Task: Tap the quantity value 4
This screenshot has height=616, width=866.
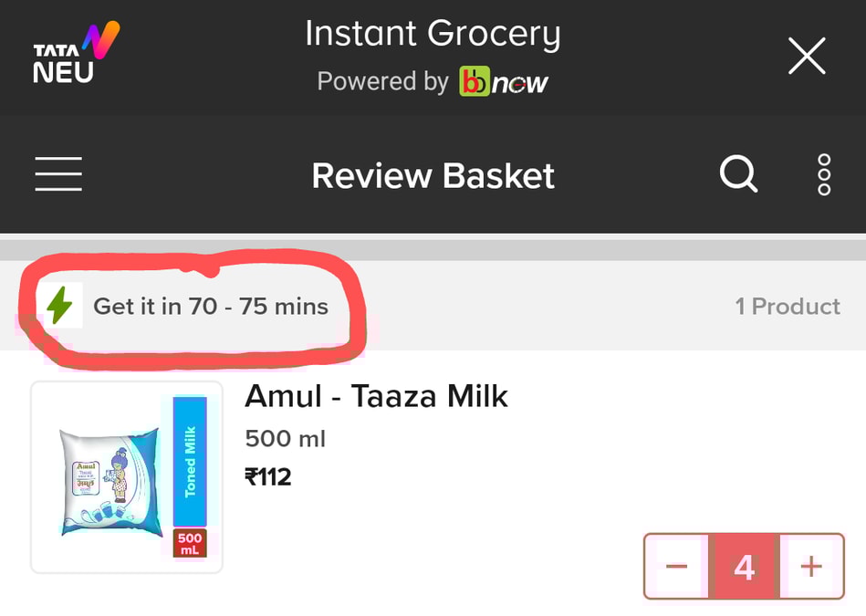Action: point(744,567)
